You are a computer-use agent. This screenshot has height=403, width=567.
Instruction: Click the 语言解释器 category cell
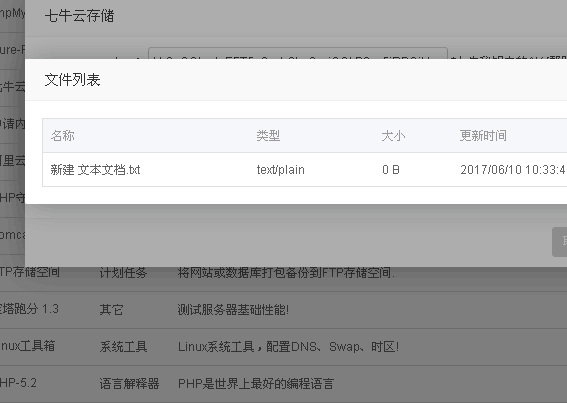click(129, 383)
